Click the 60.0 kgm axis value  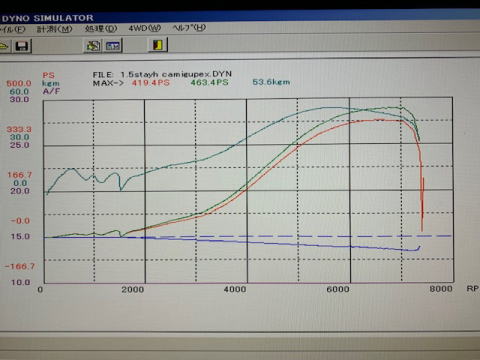[x=19, y=91]
